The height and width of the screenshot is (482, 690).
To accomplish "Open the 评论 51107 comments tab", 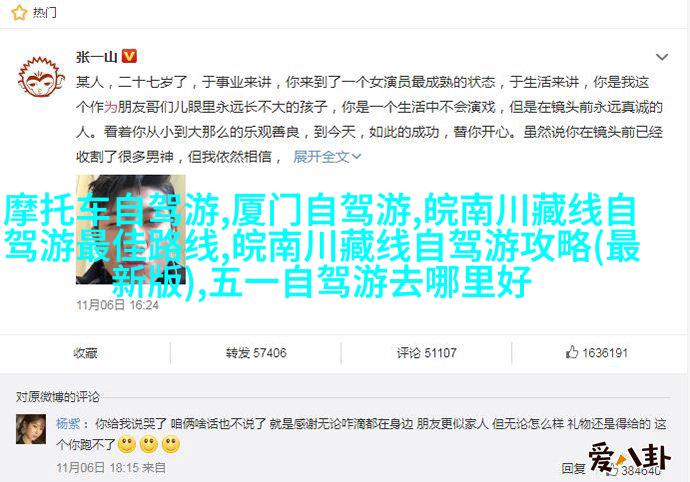I will [x=426, y=353].
